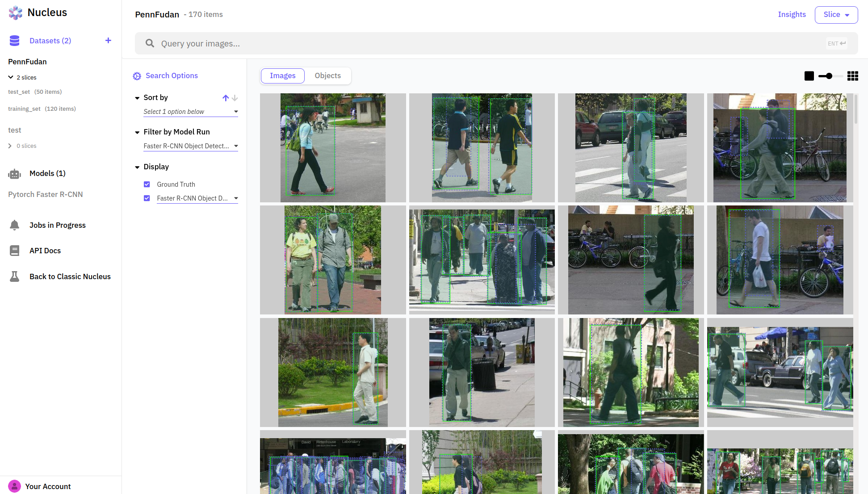
Task: Expand the 0 slices list
Action: (x=10, y=146)
